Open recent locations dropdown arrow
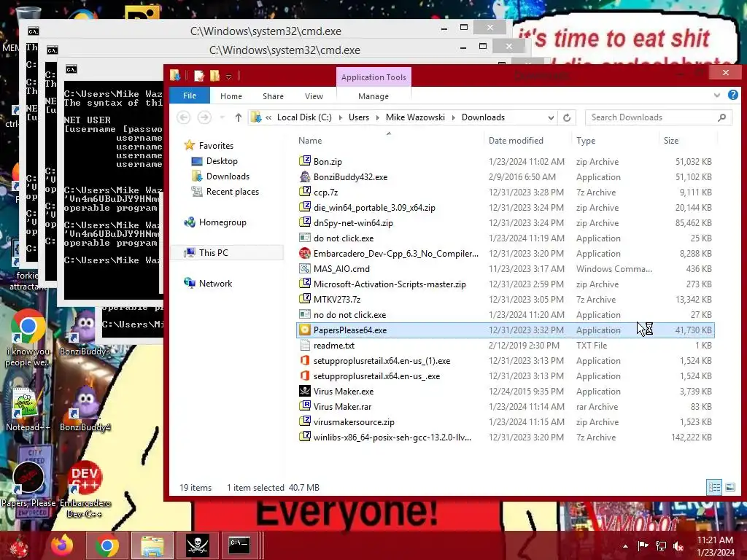Image resolution: width=747 pixels, height=560 pixels. pos(222,117)
